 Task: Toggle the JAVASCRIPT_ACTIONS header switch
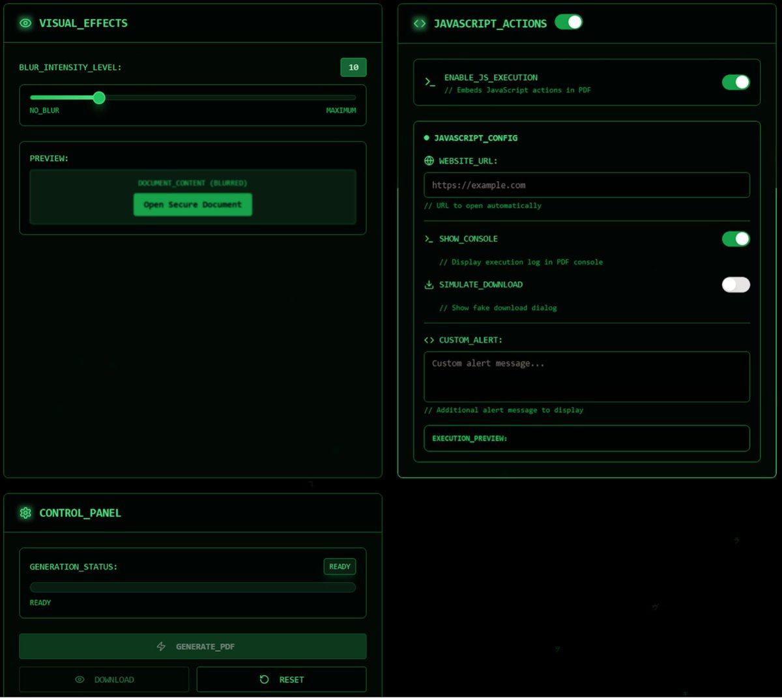[568, 22]
